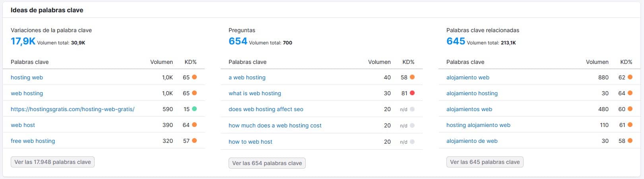Click 'Ver las 645 palabras clave' button
The width and height of the screenshot is (644, 179).
click(x=485, y=162)
